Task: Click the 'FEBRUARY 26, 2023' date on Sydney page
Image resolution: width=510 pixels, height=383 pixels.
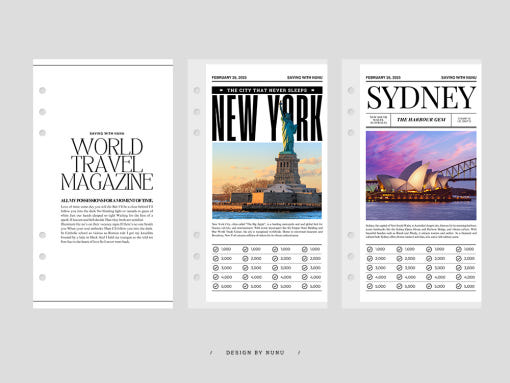Action: (x=383, y=77)
